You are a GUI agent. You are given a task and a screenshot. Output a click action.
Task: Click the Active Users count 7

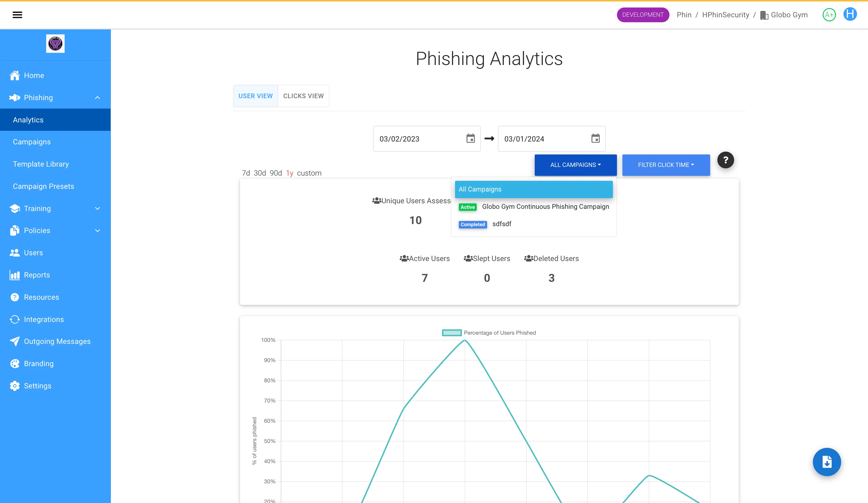click(x=425, y=278)
